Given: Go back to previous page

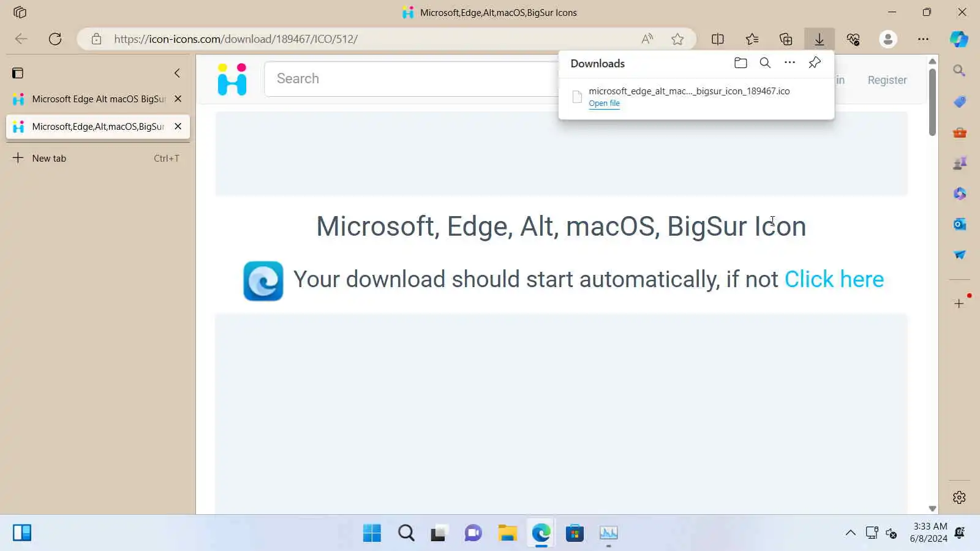Looking at the screenshot, I should pyautogui.click(x=21, y=39).
